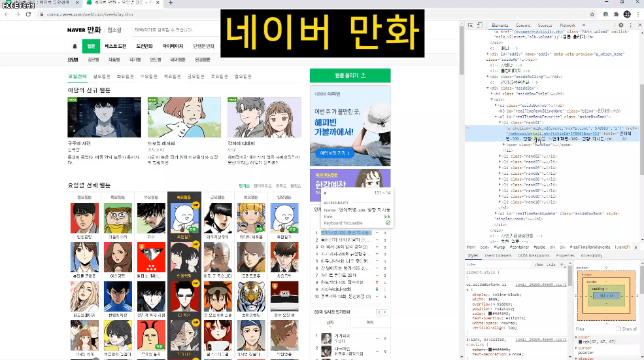Viewport: 644px width, 360px height.
Task: Click the browser forward arrow
Action: (x=17, y=14)
